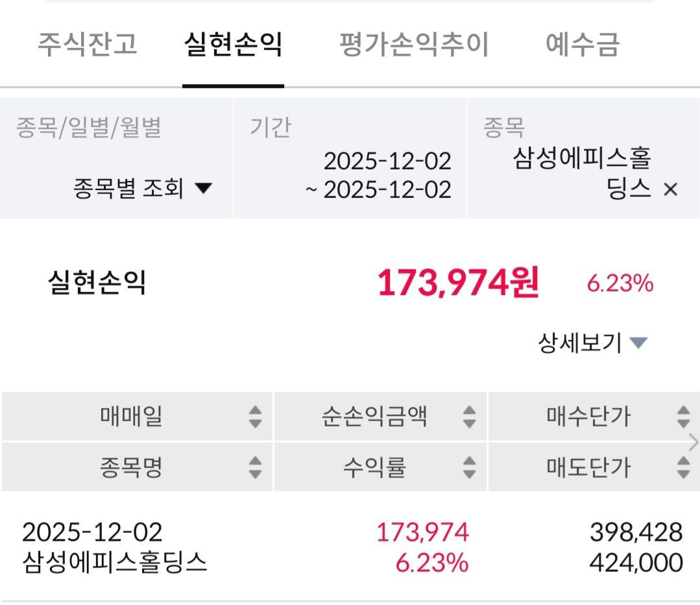This screenshot has height=605, width=700.
Task: Go to the 예수금 tab
Action: tap(583, 45)
